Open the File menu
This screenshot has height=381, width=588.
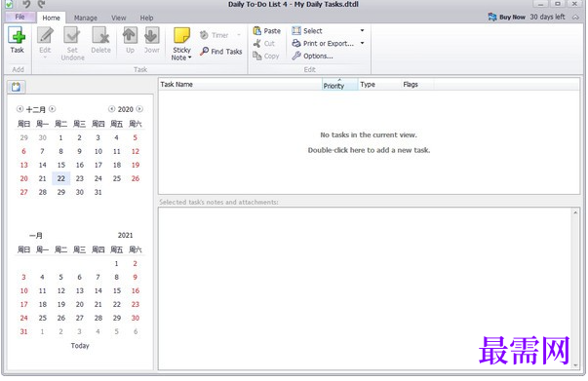pos(20,17)
